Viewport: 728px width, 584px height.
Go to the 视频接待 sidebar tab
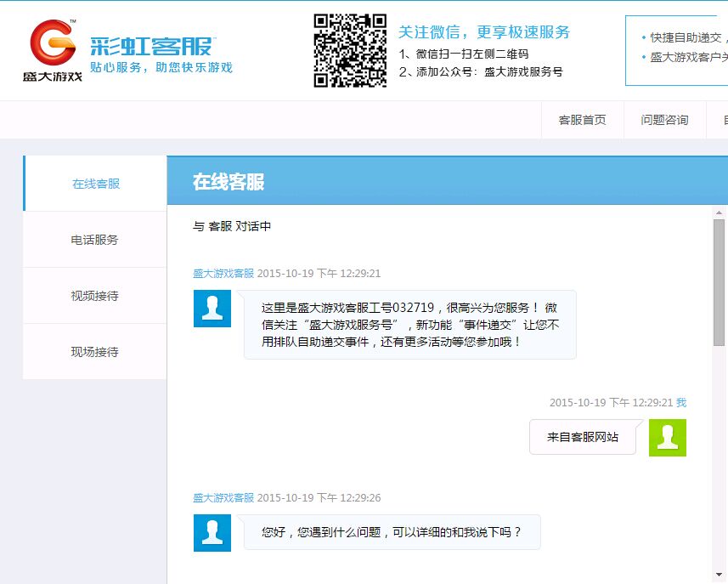pyautogui.click(x=95, y=296)
